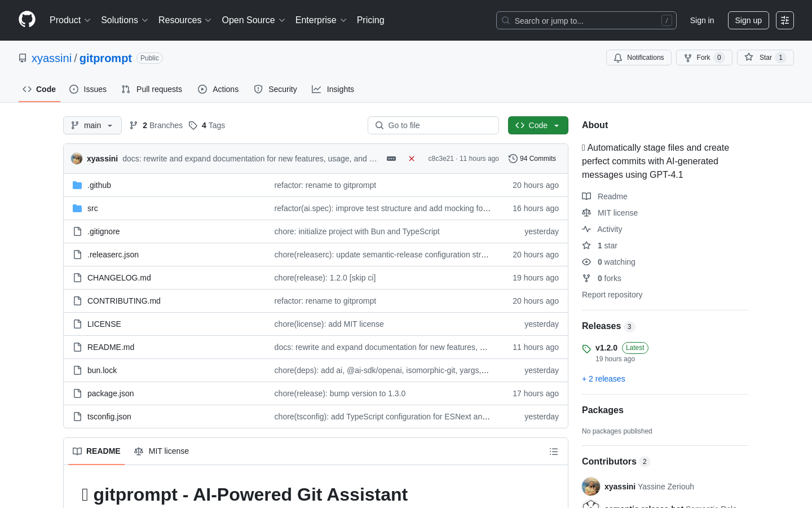Open the .github folder

tap(99, 185)
